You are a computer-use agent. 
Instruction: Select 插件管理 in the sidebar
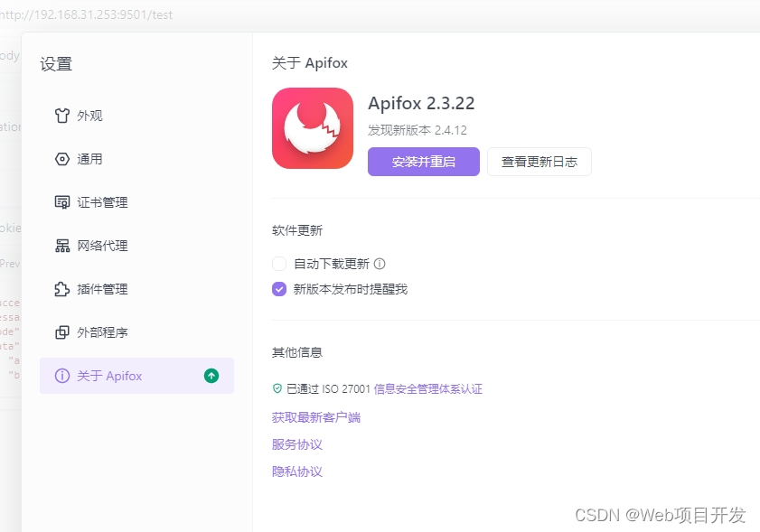click(136, 289)
